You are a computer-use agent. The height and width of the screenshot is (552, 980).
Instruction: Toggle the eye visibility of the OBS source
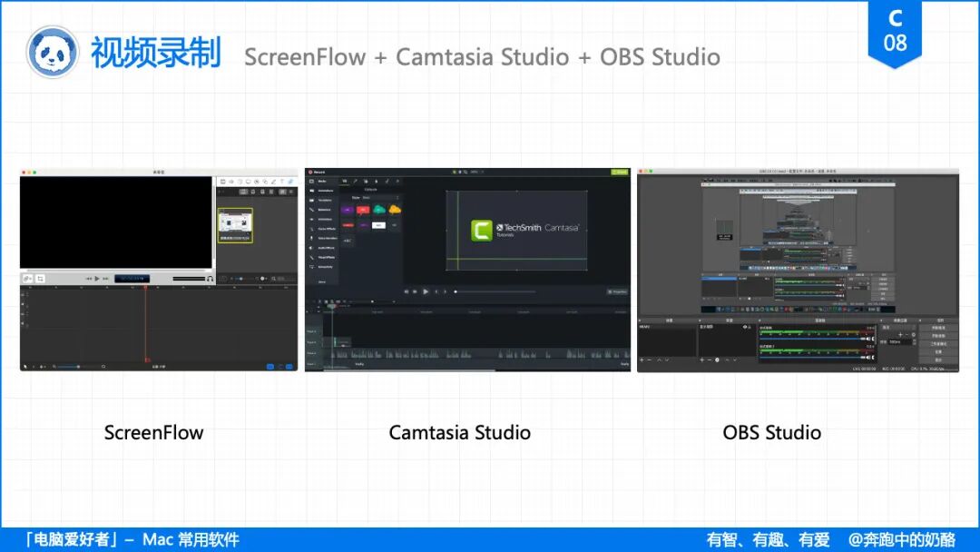(744, 327)
